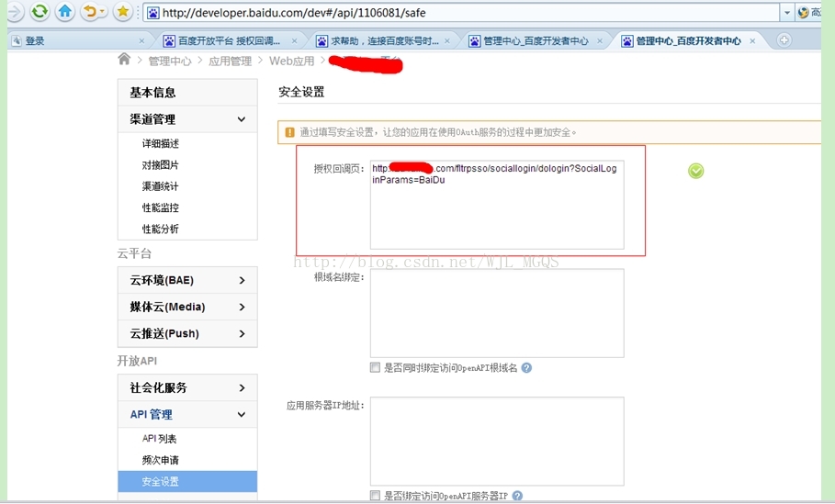Image resolution: width=835 pixels, height=504 pixels.
Task: Select 详细描述 in the sidebar
Action: point(160,144)
